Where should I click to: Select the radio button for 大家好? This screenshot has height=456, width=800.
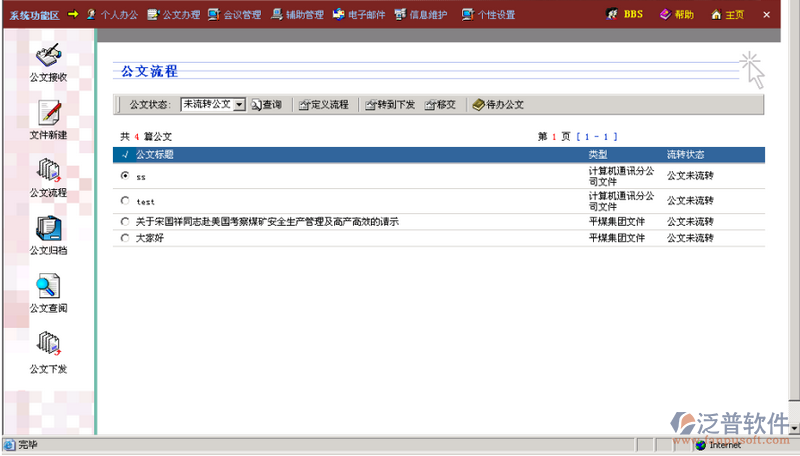point(125,238)
